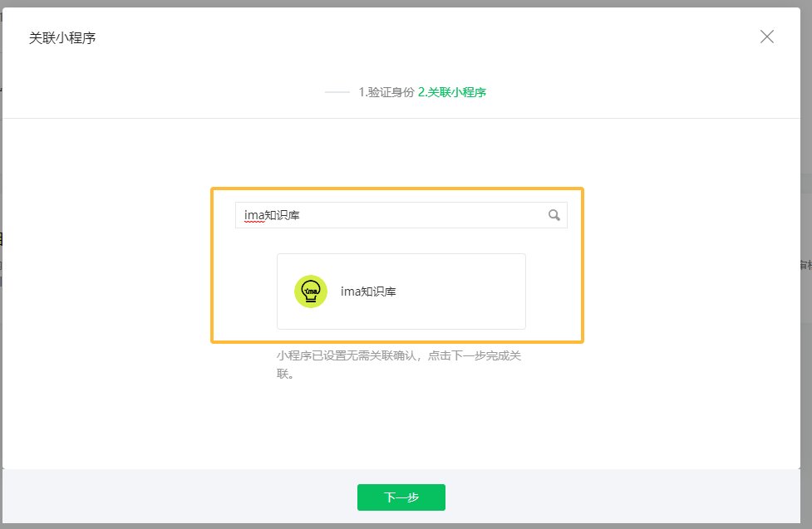Click the 关联小程序 dialog title

[62, 38]
